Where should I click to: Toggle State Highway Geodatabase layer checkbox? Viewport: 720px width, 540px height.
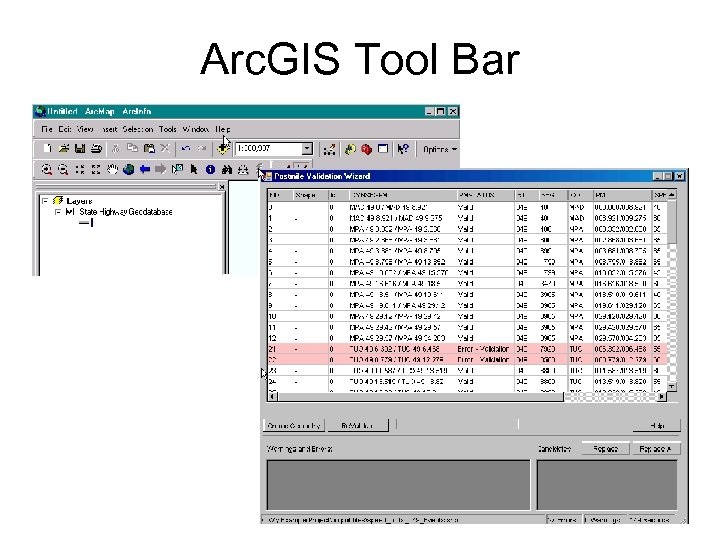69,212
